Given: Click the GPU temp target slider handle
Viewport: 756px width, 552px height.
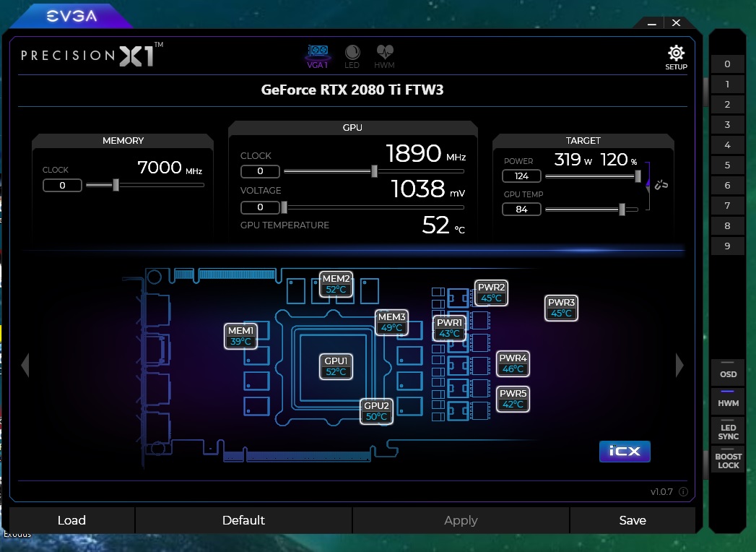Looking at the screenshot, I should point(622,210).
